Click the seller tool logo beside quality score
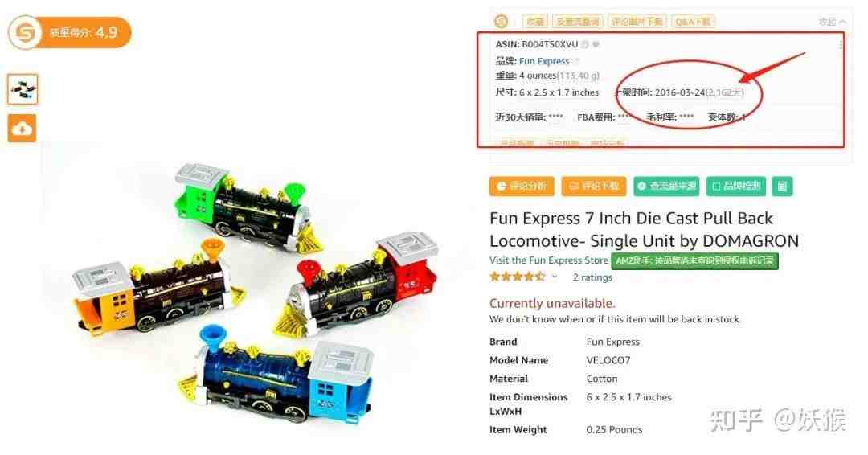Viewport: 868px width, 455px height. (x=25, y=33)
